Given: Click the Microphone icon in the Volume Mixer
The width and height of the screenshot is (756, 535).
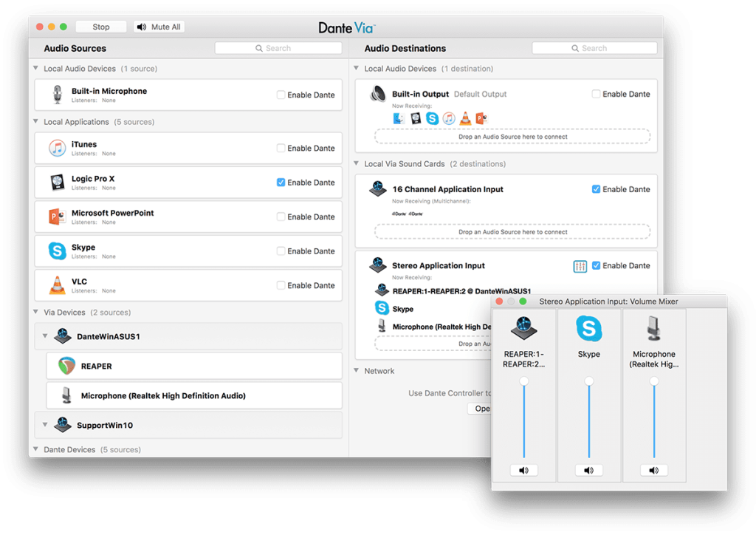Looking at the screenshot, I should click(654, 328).
